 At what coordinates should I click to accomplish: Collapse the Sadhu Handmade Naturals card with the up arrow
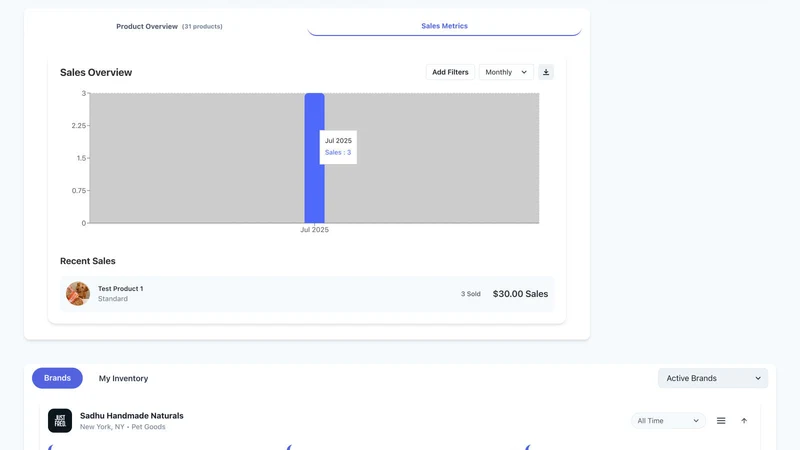[744, 421]
